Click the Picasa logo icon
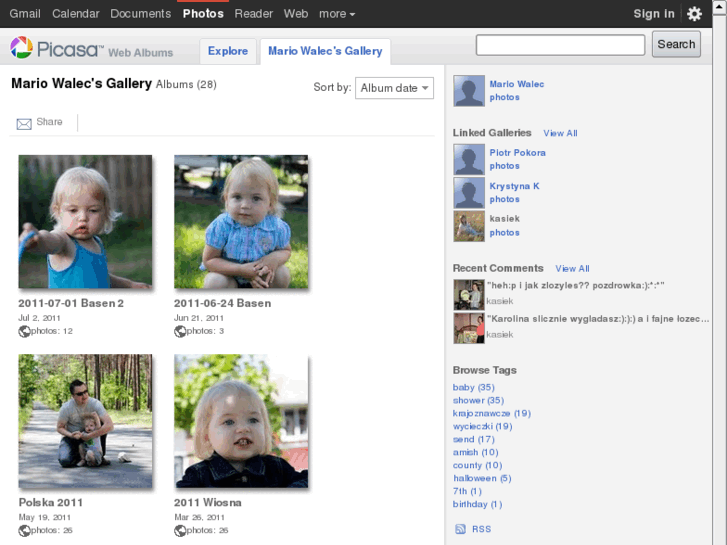 click(x=21, y=47)
